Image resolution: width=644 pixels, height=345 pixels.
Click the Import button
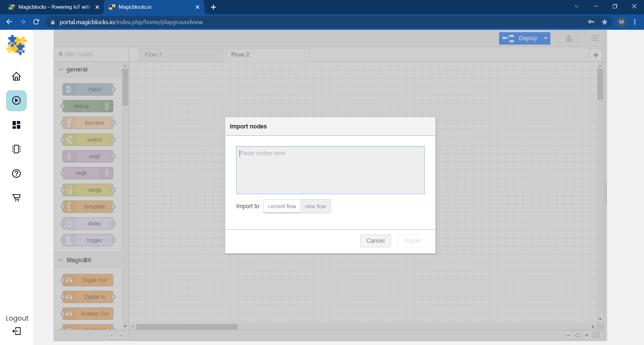pos(412,241)
